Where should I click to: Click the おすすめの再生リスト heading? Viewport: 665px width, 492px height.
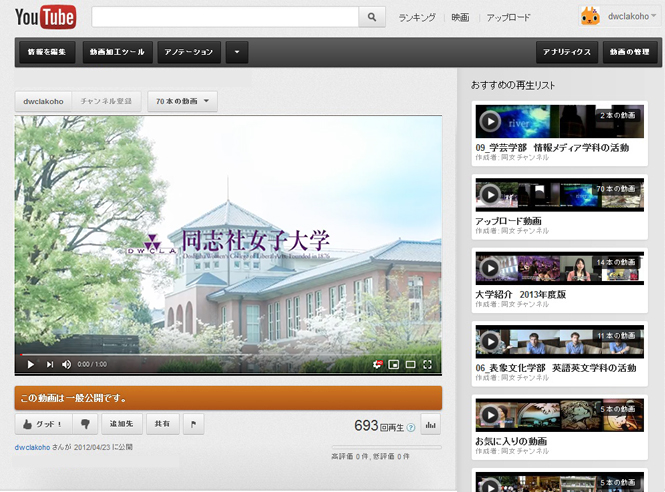pos(513,85)
